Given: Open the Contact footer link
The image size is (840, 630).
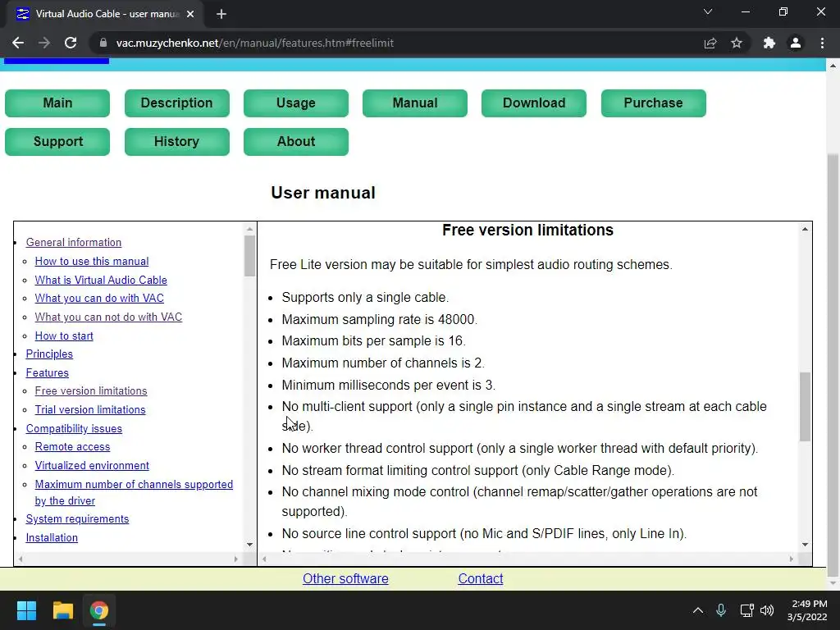Looking at the screenshot, I should pyautogui.click(x=481, y=578).
